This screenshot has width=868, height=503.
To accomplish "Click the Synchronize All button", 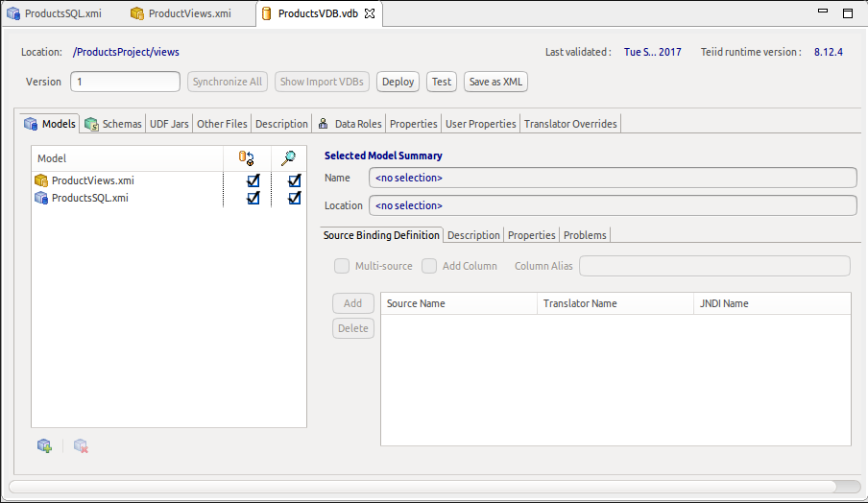I will (228, 82).
